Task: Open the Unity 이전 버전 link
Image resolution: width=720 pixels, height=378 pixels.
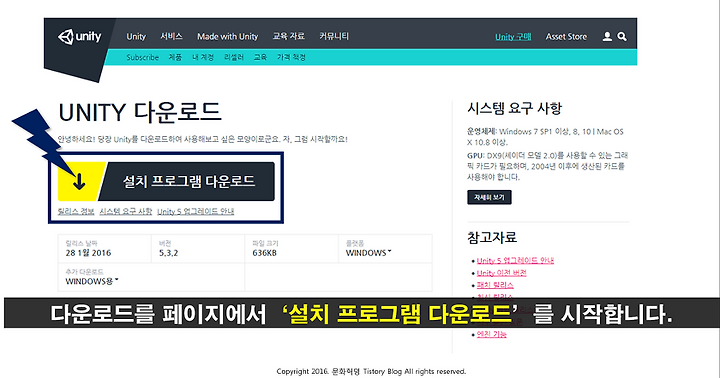Action: coord(501,273)
